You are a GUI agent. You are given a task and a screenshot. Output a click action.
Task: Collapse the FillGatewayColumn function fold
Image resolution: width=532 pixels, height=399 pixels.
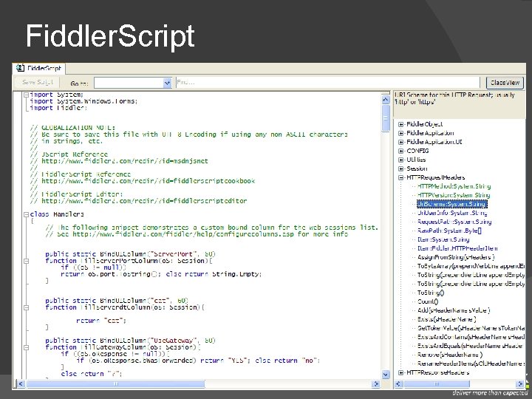(x=26, y=347)
